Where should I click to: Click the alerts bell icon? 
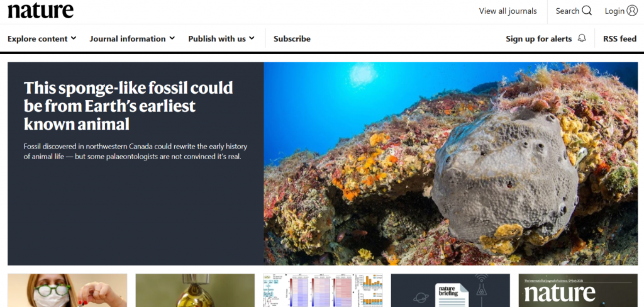pyautogui.click(x=582, y=38)
